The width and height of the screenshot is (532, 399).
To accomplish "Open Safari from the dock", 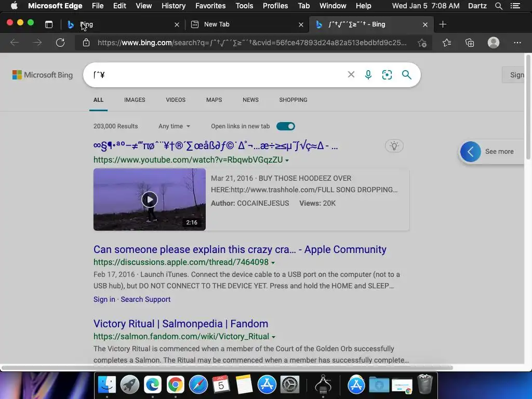I will [198, 385].
